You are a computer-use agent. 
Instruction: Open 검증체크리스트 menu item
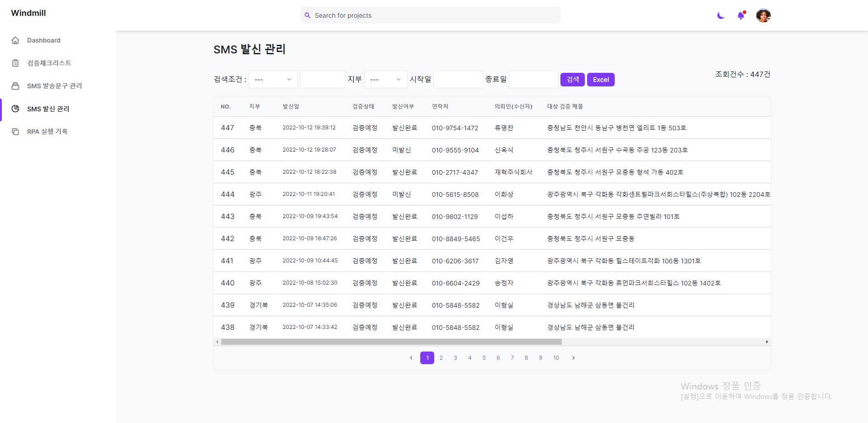(49, 63)
